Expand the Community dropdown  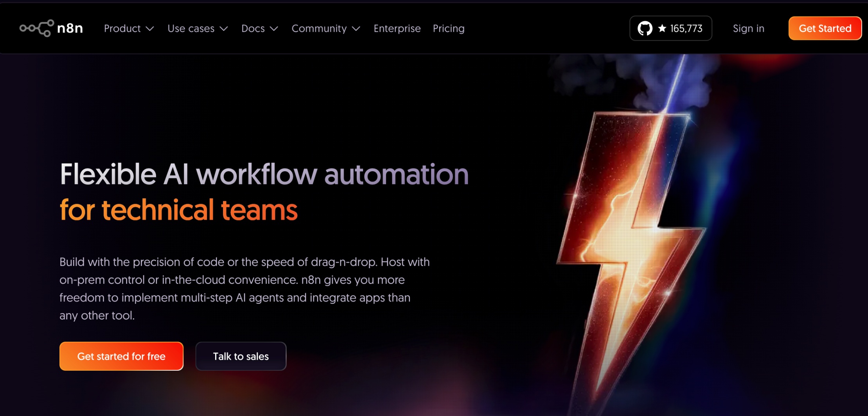click(320, 28)
